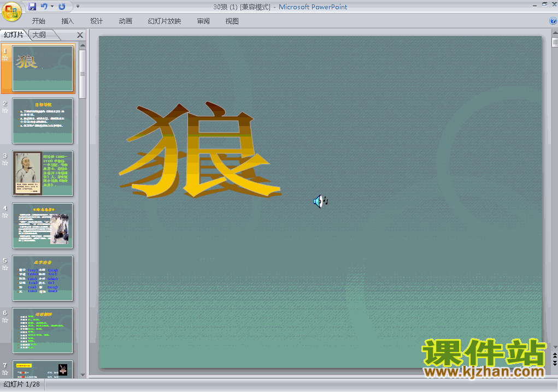Click the animation star icon under slide 4
Viewport: 558px width, 392px height.
5,215
